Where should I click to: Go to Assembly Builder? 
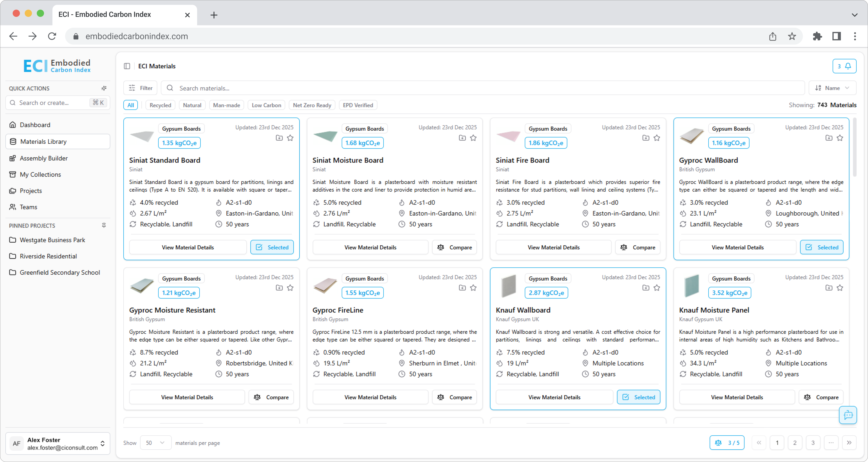point(58,158)
